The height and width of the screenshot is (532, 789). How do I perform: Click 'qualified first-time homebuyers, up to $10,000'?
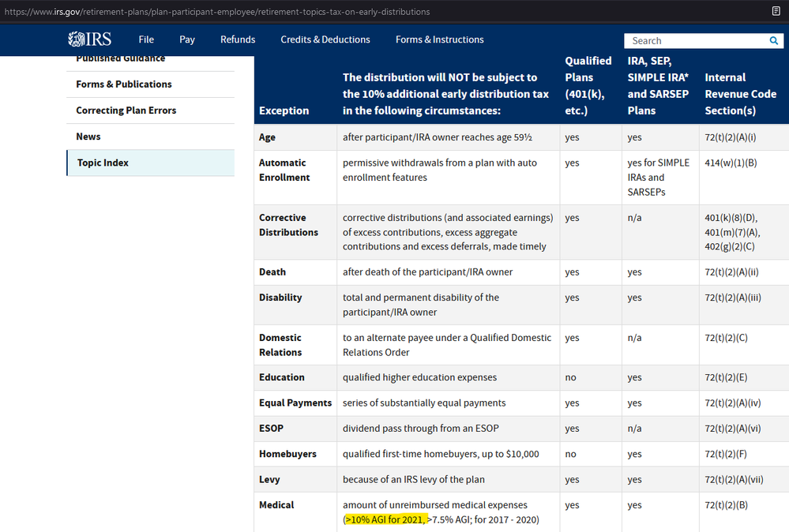(x=441, y=454)
